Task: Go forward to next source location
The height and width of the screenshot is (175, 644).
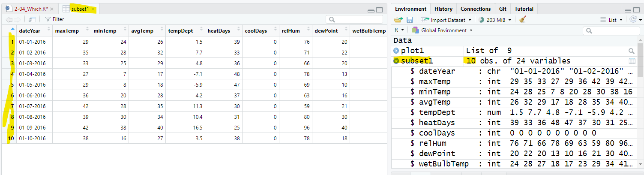Action: coord(17,19)
